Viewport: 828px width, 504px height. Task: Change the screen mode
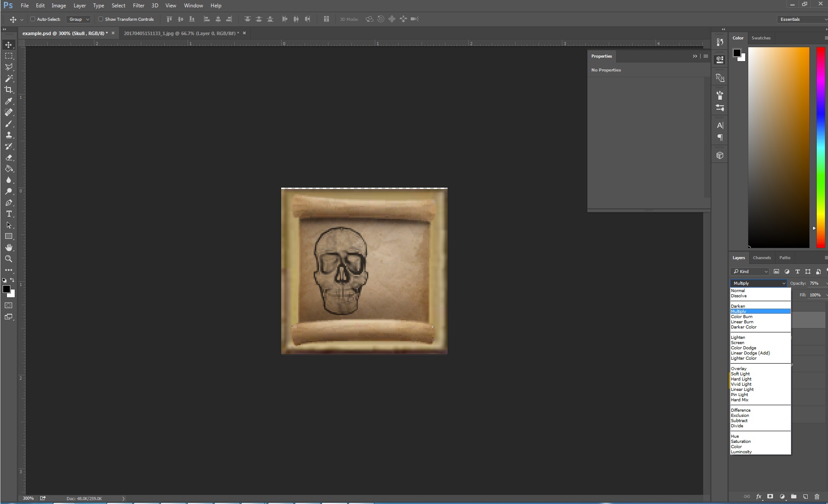pyautogui.click(x=9, y=317)
